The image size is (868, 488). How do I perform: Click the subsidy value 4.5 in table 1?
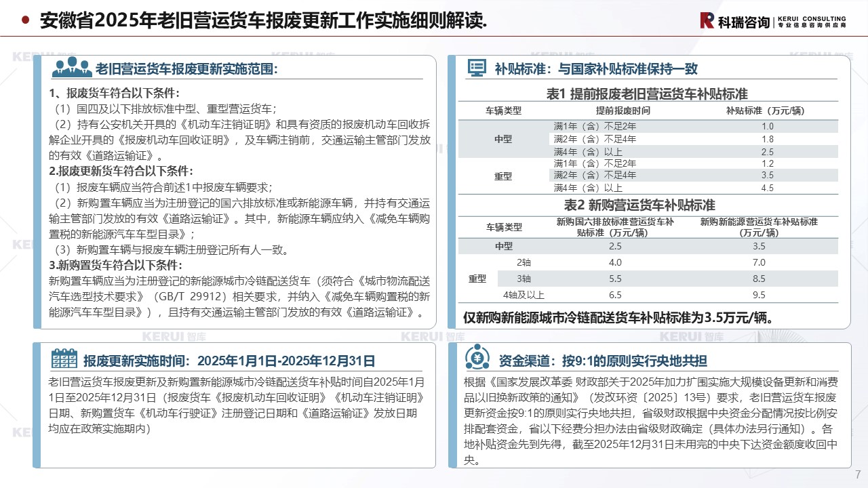[768, 188]
